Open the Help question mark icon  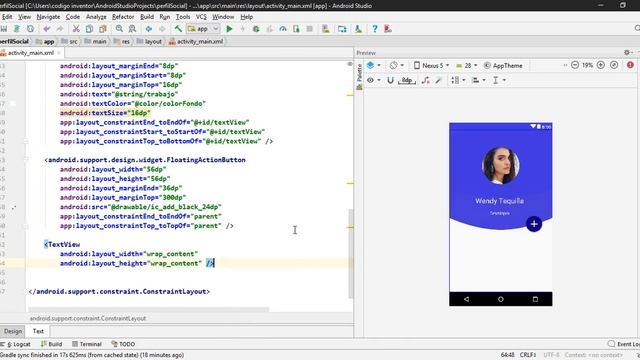(375, 29)
